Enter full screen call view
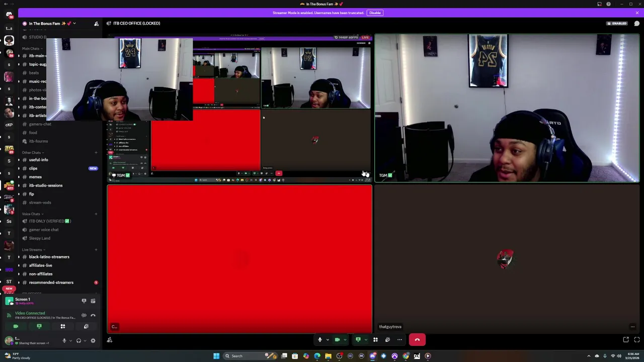The image size is (644, 362). coord(637,340)
